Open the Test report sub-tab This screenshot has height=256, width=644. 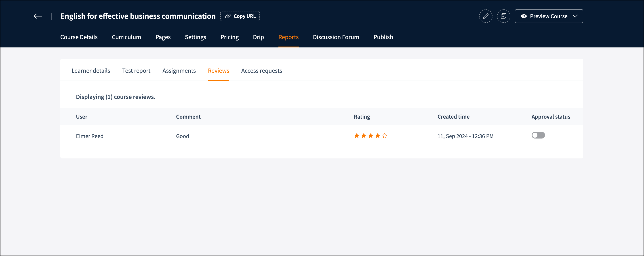pyautogui.click(x=136, y=71)
